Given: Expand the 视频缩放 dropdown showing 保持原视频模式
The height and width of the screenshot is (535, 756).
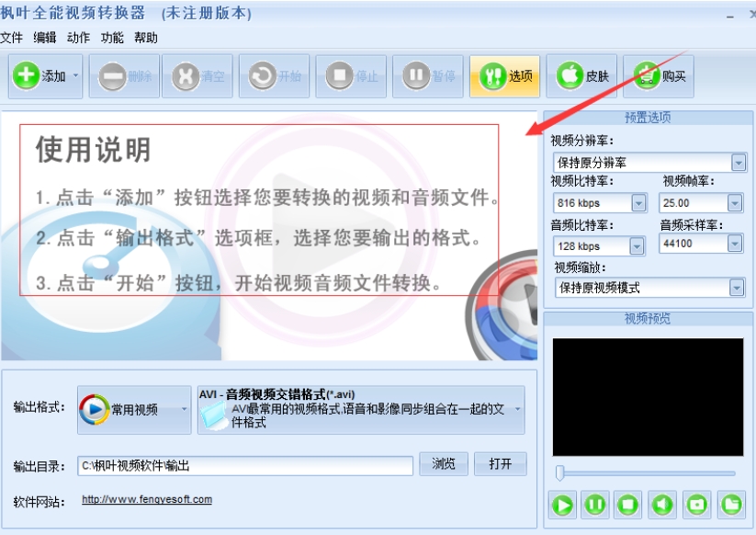Looking at the screenshot, I should pyautogui.click(x=736, y=288).
